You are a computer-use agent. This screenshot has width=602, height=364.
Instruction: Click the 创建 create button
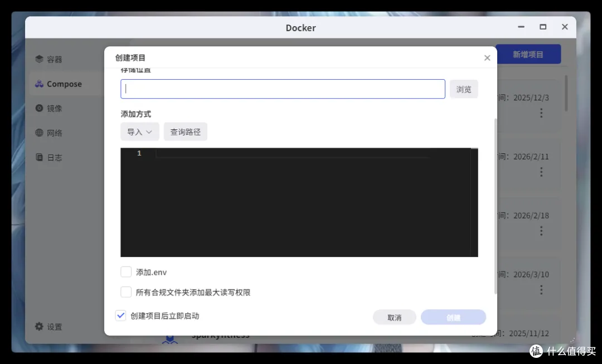pyautogui.click(x=453, y=318)
